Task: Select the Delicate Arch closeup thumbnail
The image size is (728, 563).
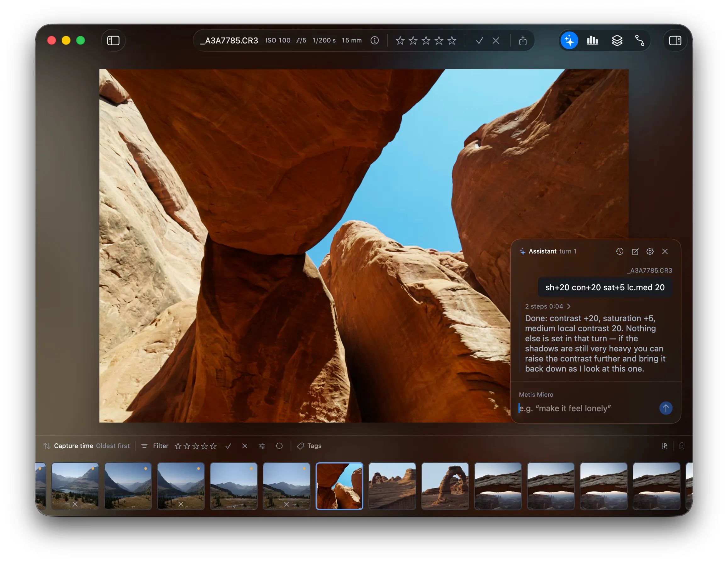Action: (x=445, y=486)
